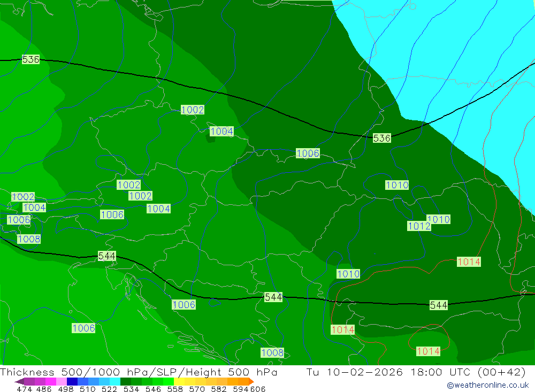Viewport: 535px width, 392px height.
Task: Click the red 1014 label below the 1010 label
Action: (x=343, y=329)
